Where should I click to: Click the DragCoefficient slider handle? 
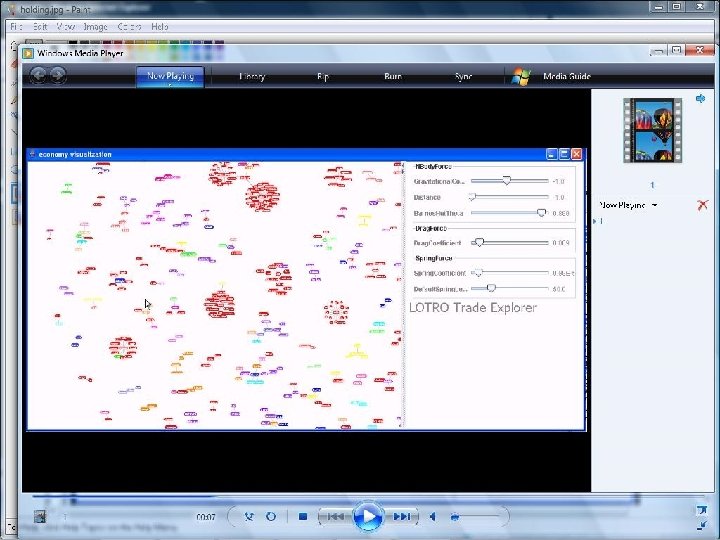[479, 242]
